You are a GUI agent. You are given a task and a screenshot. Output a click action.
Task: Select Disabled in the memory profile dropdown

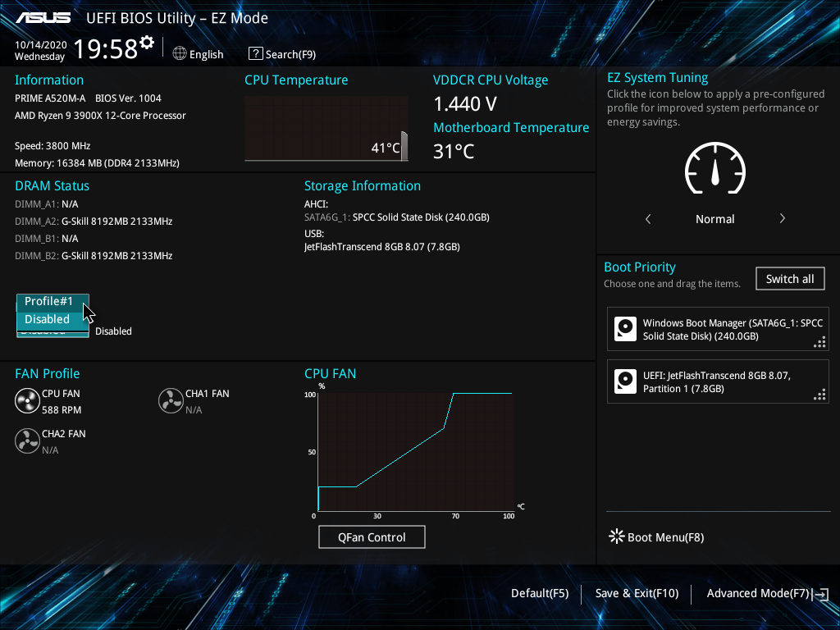pos(52,319)
